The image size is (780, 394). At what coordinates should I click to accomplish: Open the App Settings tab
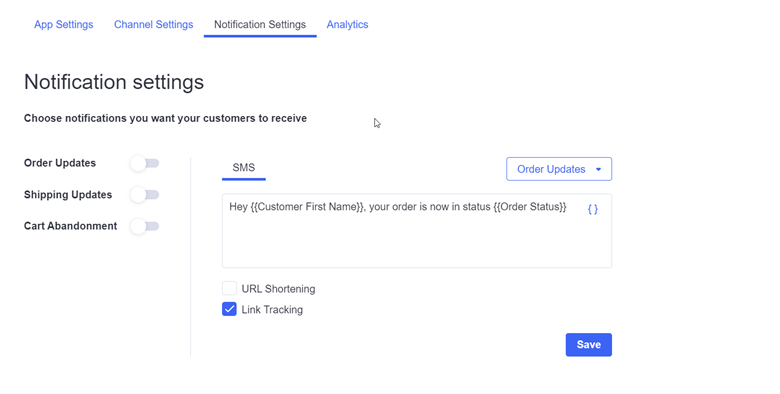pyautogui.click(x=64, y=24)
